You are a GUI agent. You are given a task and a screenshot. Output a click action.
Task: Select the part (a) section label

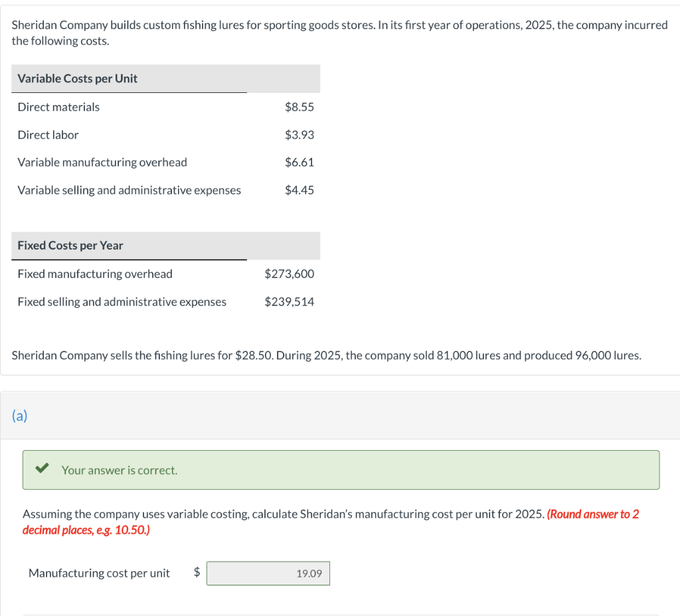(20, 416)
